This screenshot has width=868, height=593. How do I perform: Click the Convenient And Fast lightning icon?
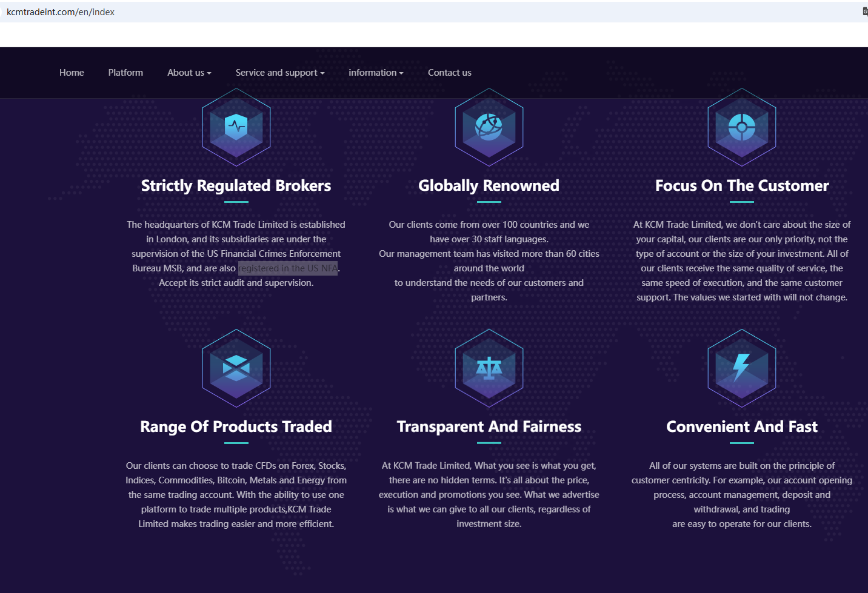click(742, 368)
